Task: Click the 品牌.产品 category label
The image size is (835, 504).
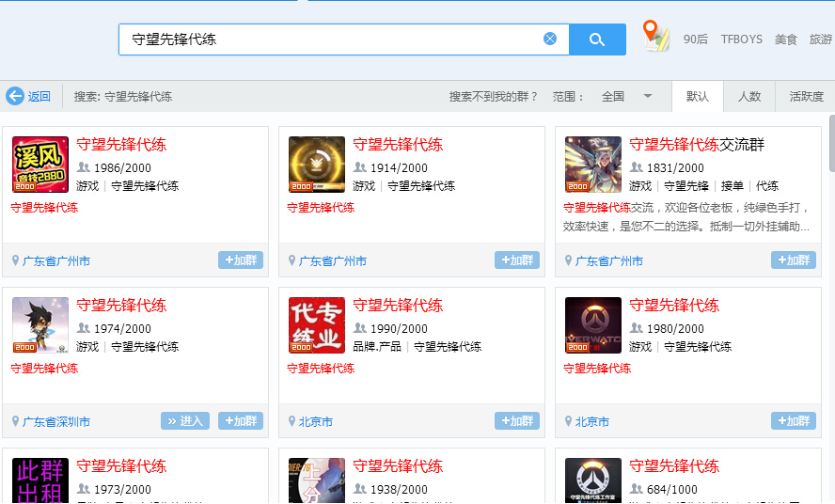Action: point(377,347)
